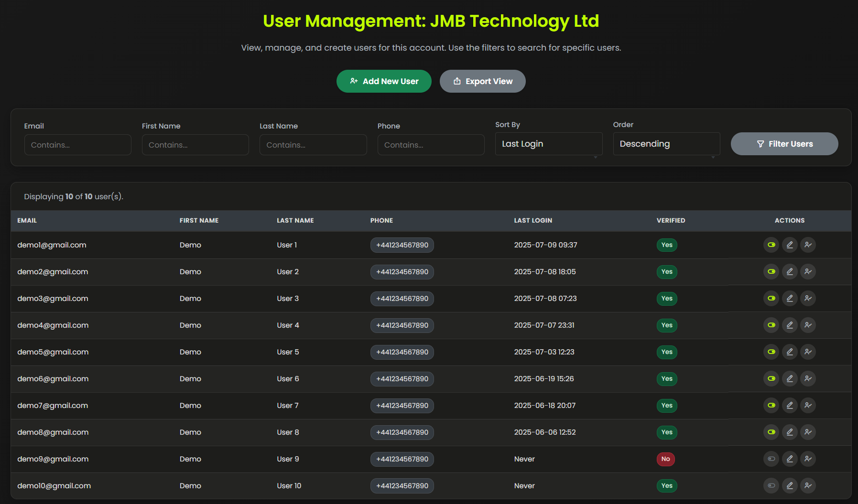The width and height of the screenshot is (858, 504).
Task: Click the Export View button
Action: point(483,81)
